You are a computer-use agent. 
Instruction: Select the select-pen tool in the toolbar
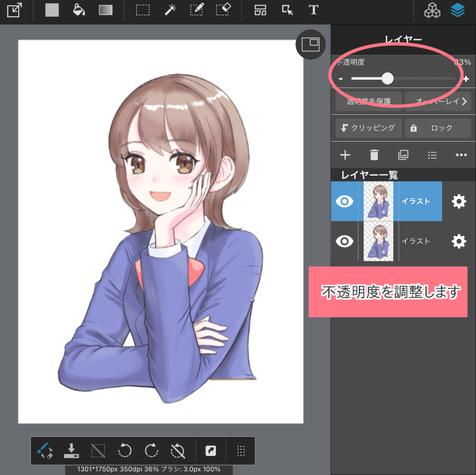[196, 10]
